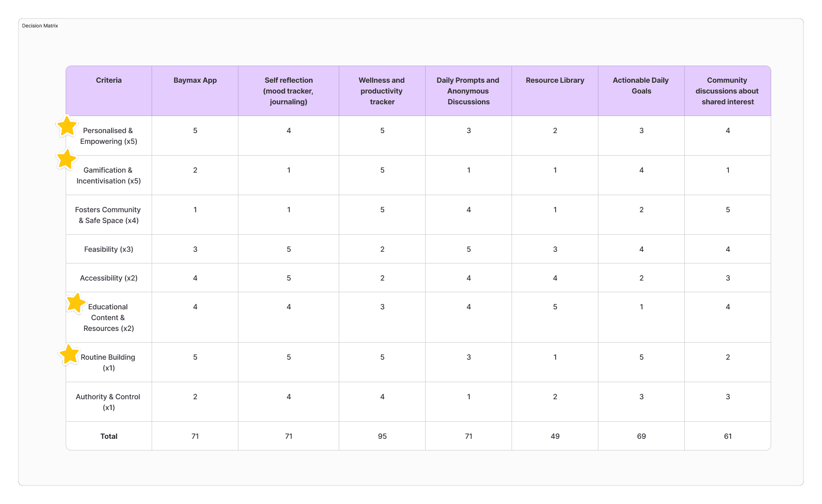Select Wellness tracker score for Educational Content
822x504 pixels.
coord(382,317)
